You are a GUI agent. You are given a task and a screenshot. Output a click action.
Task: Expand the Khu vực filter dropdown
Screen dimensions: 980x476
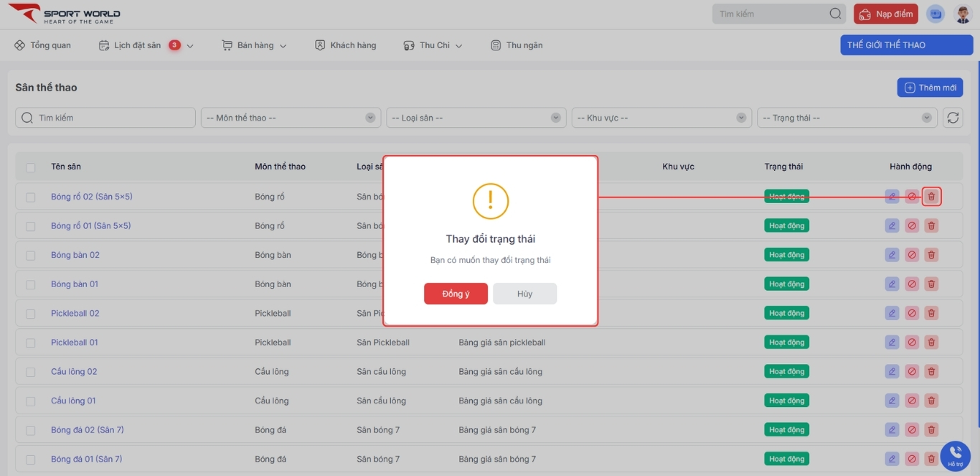[x=661, y=118]
